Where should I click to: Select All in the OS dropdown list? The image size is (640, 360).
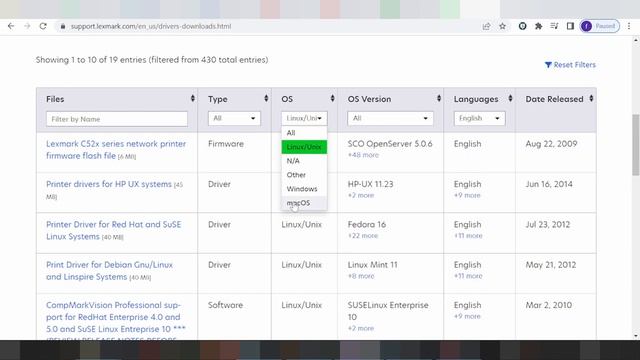(x=304, y=133)
